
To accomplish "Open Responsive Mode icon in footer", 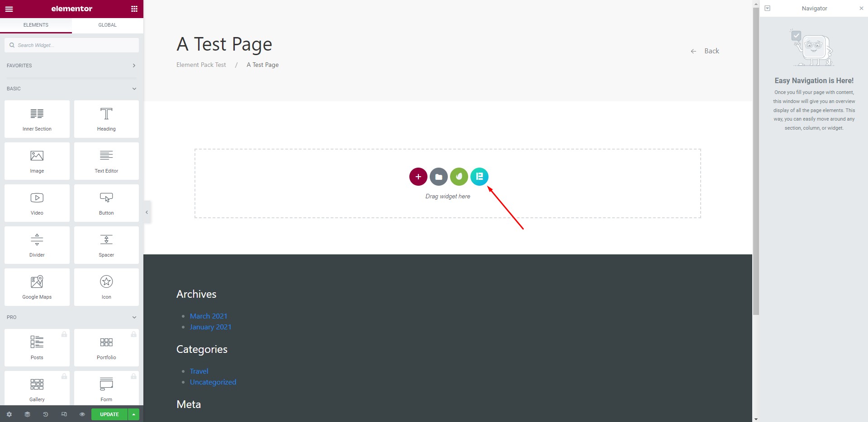I will (x=64, y=414).
